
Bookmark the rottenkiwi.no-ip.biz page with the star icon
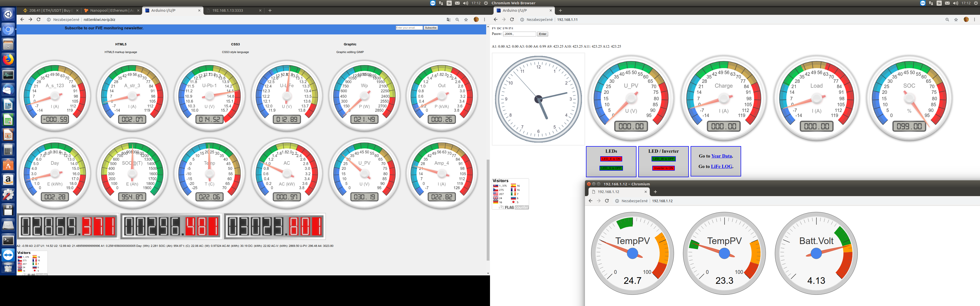pos(466,20)
